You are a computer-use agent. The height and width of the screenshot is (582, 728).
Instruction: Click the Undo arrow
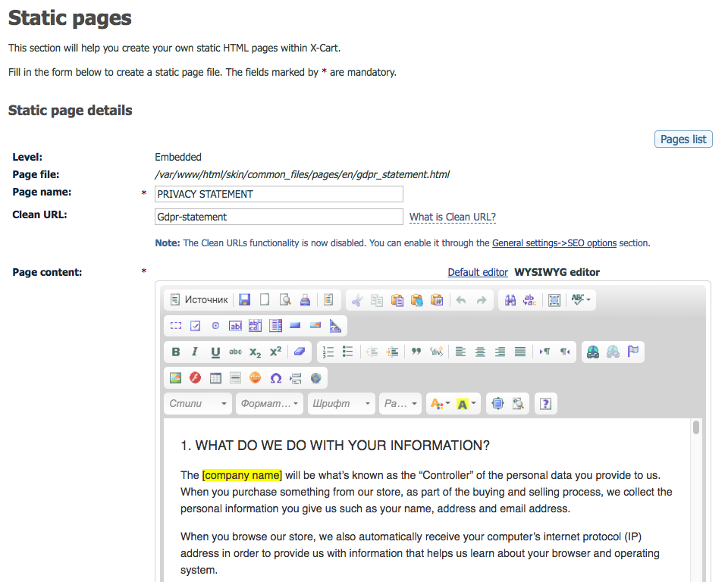(460, 300)
